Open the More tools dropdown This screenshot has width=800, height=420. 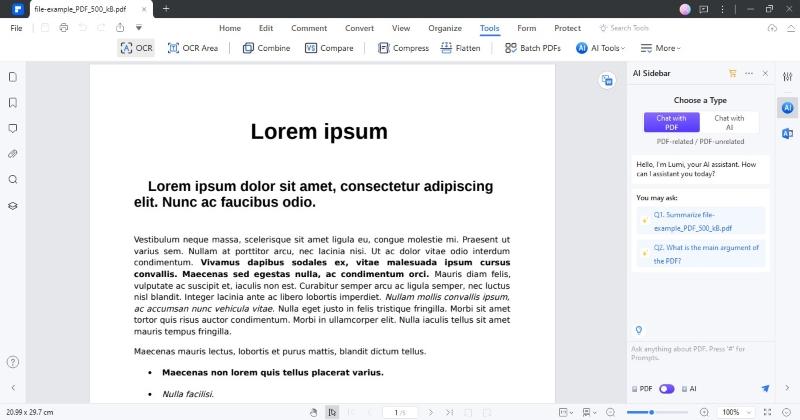(x=660, y=48)
